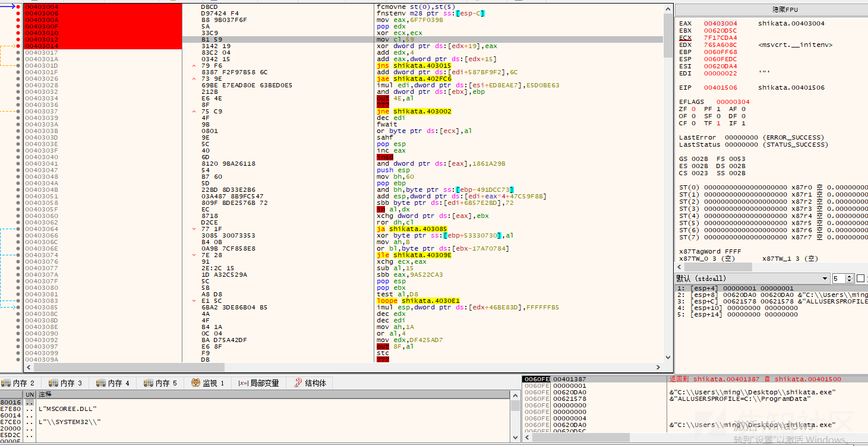Image resolution: width=868 pixels, height=446 pixels.
Task: Toggle the ZF flag value
Action: pos(693,109)
